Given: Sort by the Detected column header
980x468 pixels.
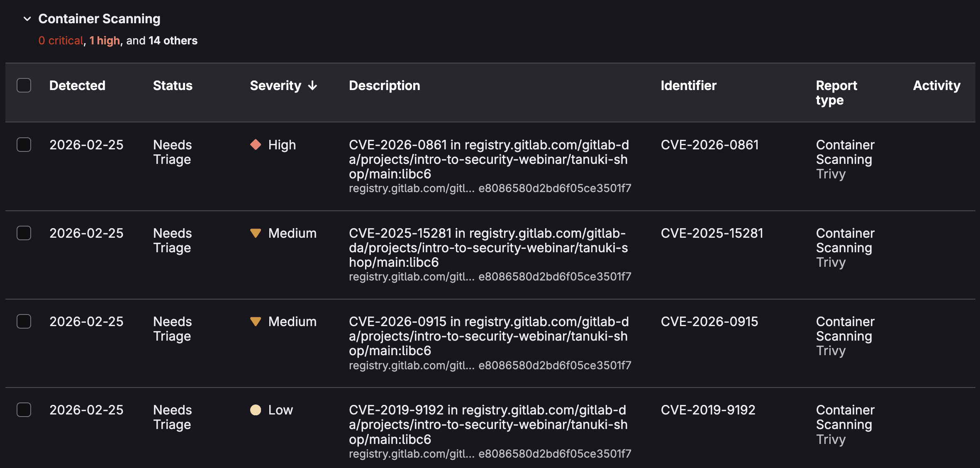Looking at the screenshot, I should tap(77, 85).
